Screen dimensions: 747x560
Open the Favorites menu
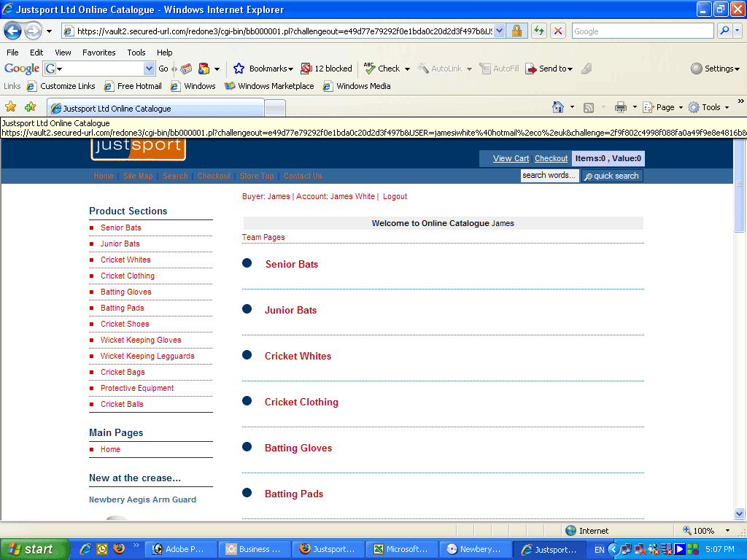coord(98,52)
